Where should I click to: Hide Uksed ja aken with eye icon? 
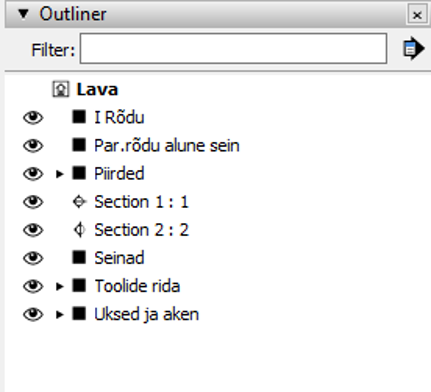point(33,314)
